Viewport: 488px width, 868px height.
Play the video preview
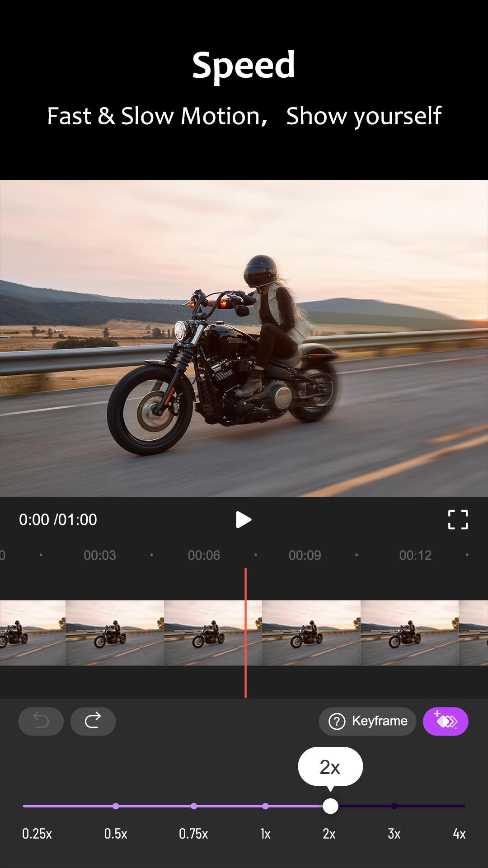point(243,520)
